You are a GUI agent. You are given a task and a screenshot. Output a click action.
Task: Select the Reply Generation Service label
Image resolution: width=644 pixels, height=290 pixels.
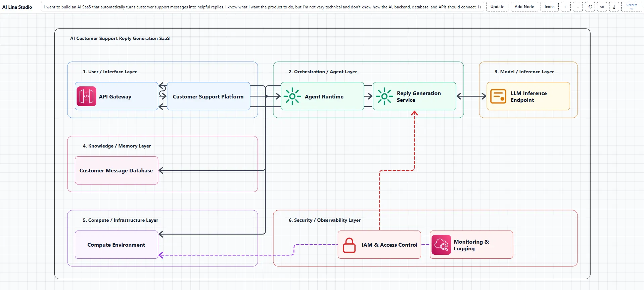click(x=419, y=96)
